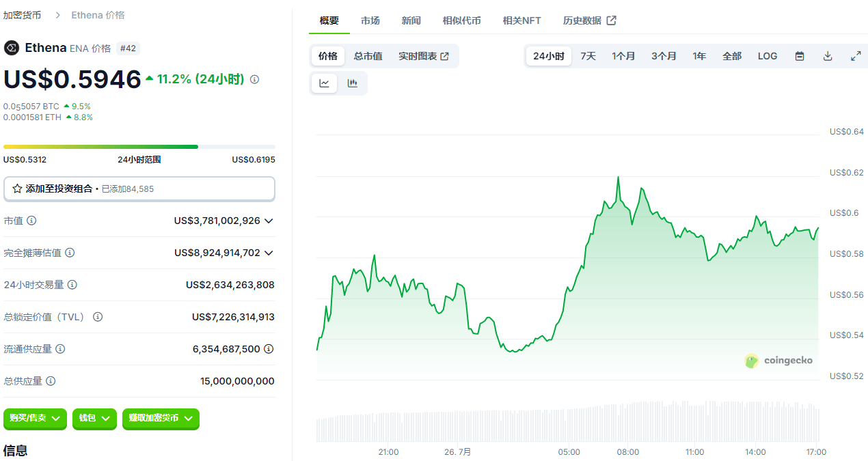Image resolution: width=868 pixels, height=461 pixels.
Task: Select the 1个月 time range
Action: (x=623, y=56)
